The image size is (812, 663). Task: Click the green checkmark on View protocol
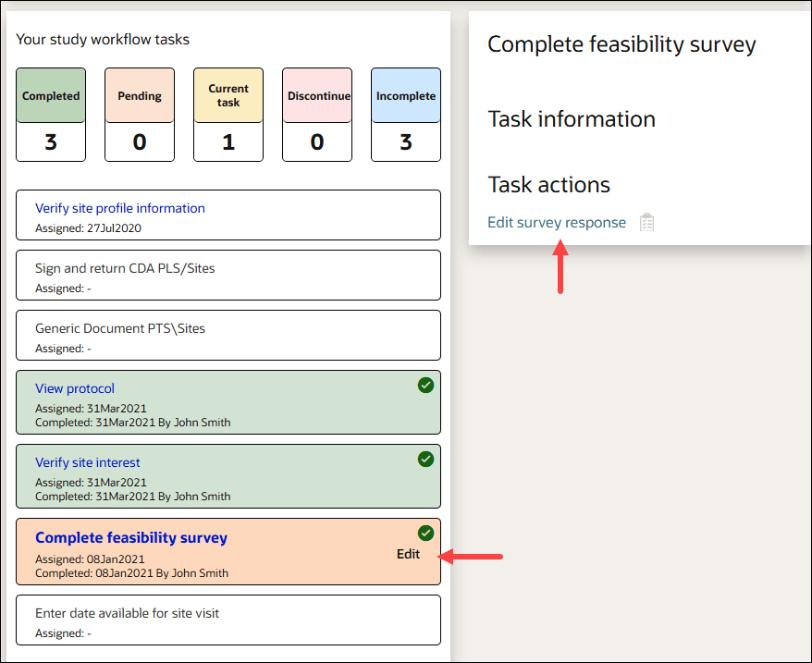pyautogui.click(x=425, y=385)
